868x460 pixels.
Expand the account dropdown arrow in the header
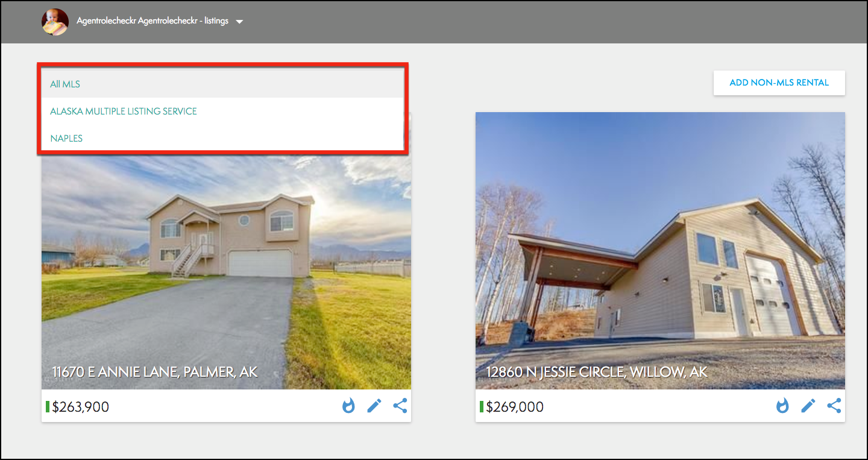[239, 22]
